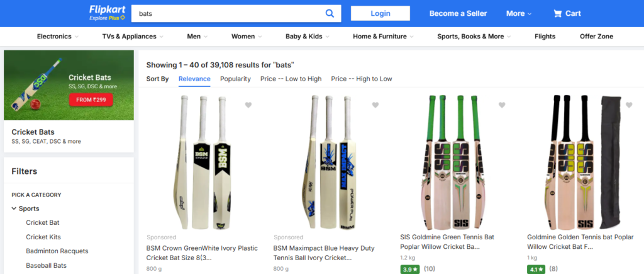Wishlist the BSM Maximpact bat heart icon
Image resolution: width=644 pixels, height=274 pixels.
pyautogui.click(x=375, y=105)
